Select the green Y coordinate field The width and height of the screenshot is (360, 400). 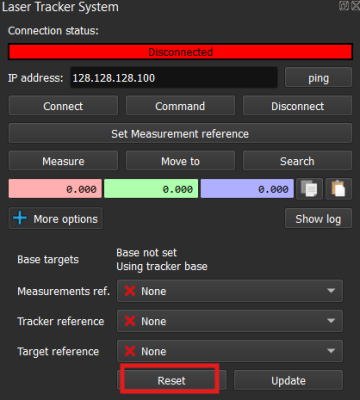pyautogui.click(x=151, y=189)
